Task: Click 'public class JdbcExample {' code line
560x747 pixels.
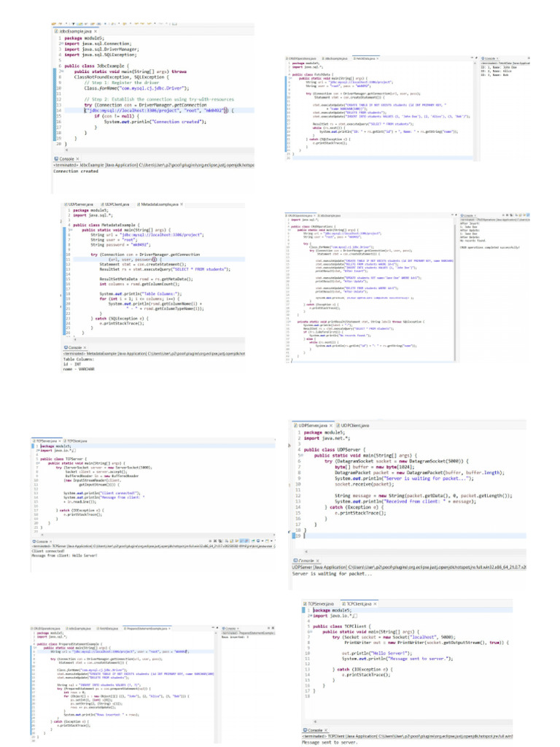Action: pos(97,66)
